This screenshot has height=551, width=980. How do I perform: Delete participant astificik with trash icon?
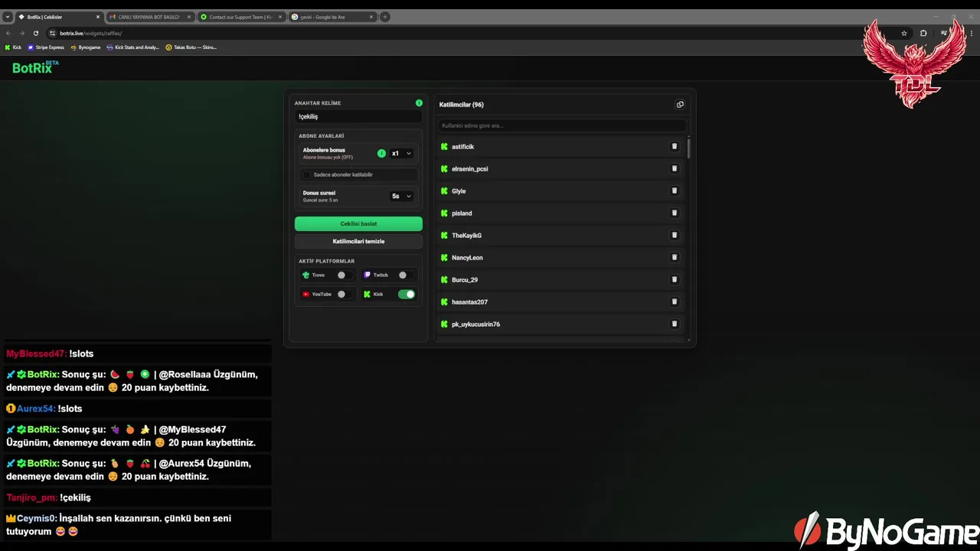click(675, 146)
